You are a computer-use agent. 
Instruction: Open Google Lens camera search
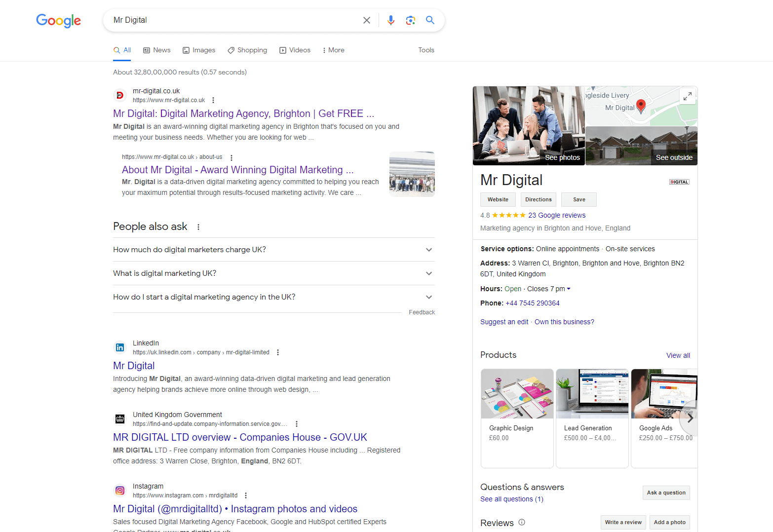(x=410, y=20)
